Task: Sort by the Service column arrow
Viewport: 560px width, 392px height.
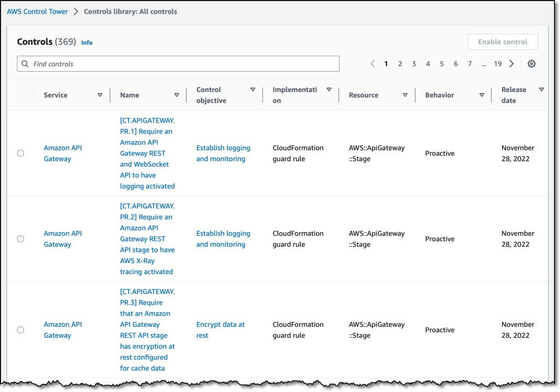Action: click(x=100, y=95)
